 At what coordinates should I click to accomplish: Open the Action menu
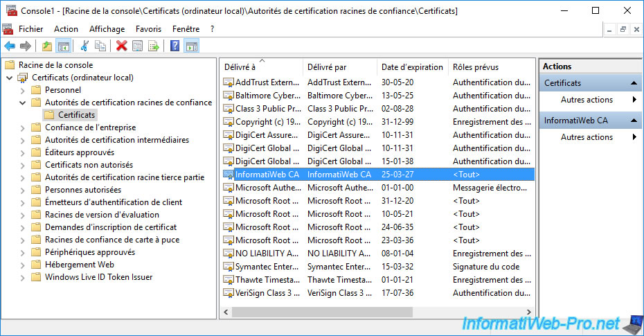66,29
